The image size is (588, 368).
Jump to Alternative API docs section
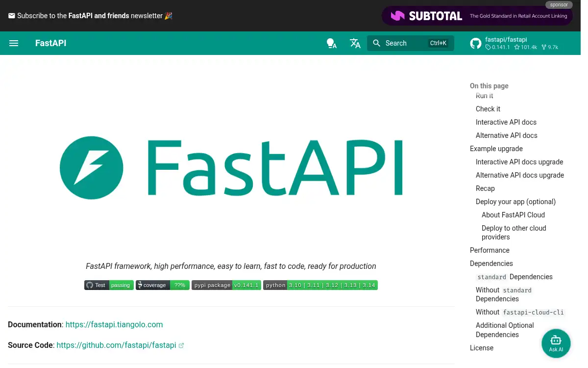pyautogui.click(x=507, y=135)
